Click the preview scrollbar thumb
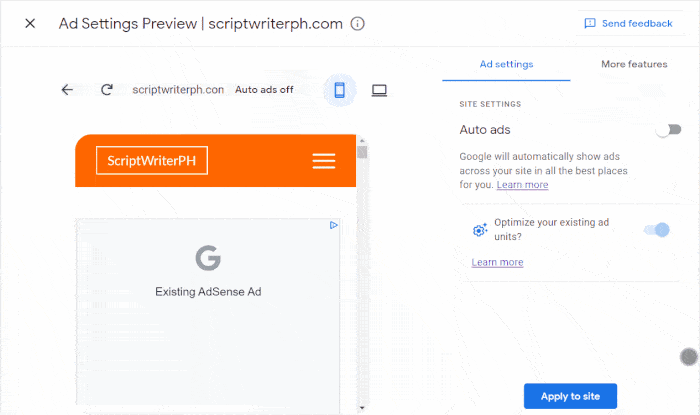Viewport: 700px width, 415px height. (362, 152)
